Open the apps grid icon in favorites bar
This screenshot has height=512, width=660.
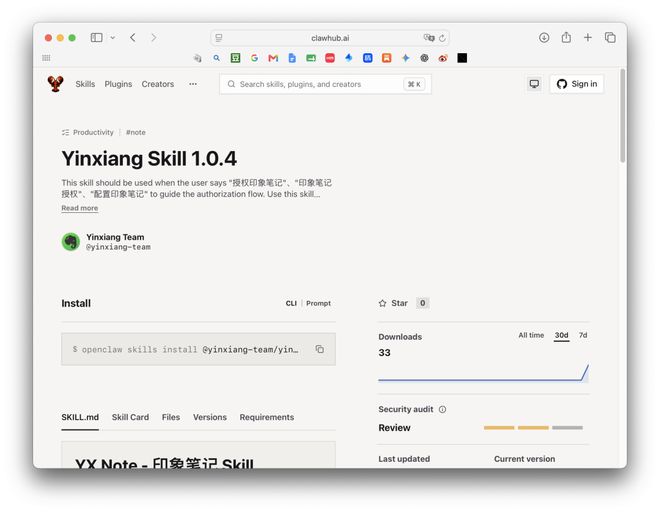46,58
